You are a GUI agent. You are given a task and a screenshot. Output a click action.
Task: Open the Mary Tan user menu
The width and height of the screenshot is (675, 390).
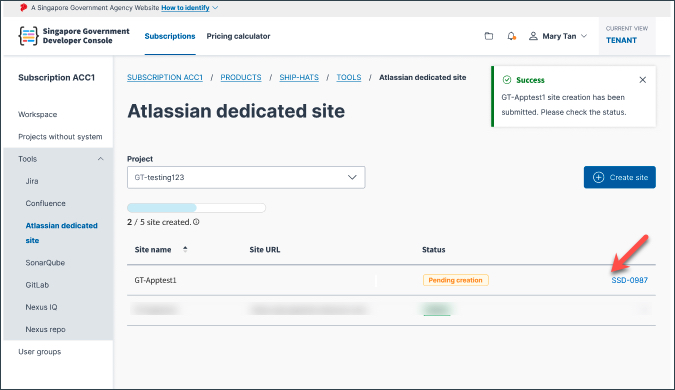tap(558, 36)
